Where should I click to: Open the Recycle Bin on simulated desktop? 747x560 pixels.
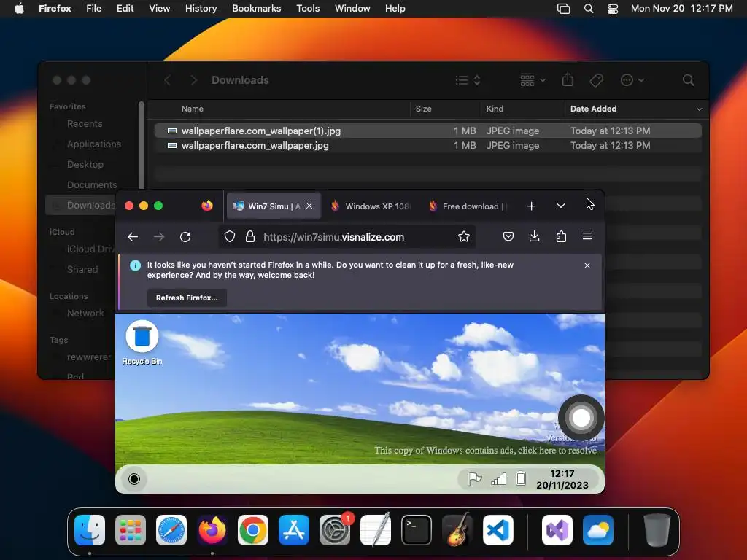[142, 343]
